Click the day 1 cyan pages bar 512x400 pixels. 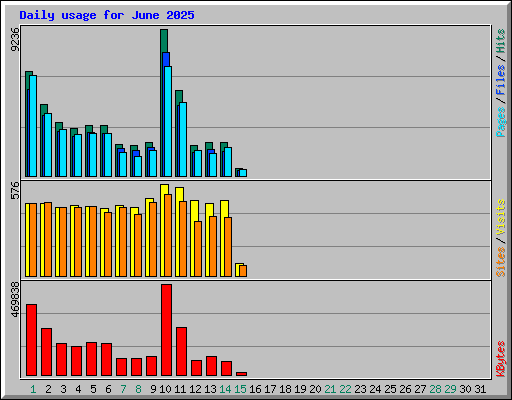click(33, 126)
